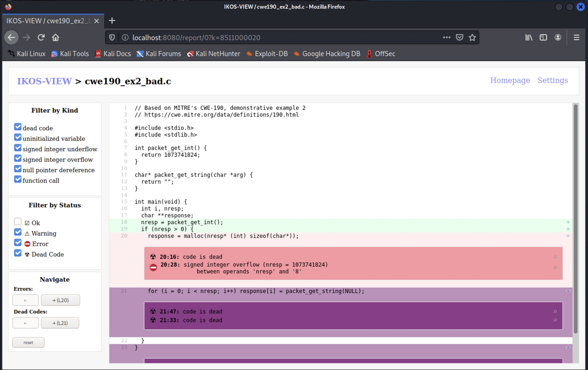588x370 pixels.
Task: Click magnifier icon for 20:16 dead code message
Action: coord(555,257)
